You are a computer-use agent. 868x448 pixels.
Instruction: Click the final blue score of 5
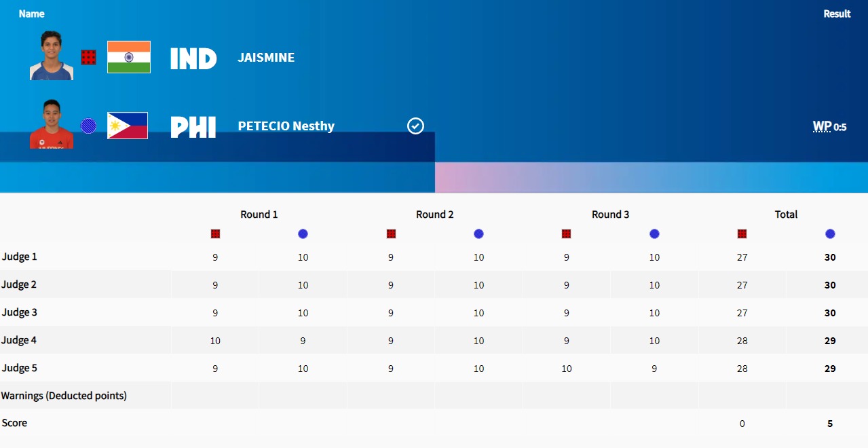[x=830, y=424]
